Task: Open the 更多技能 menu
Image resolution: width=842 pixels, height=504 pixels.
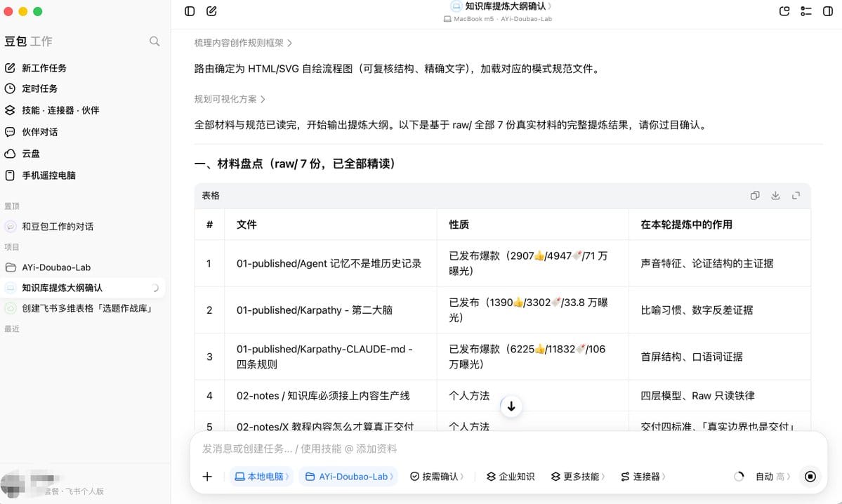Action: [577, 477]
